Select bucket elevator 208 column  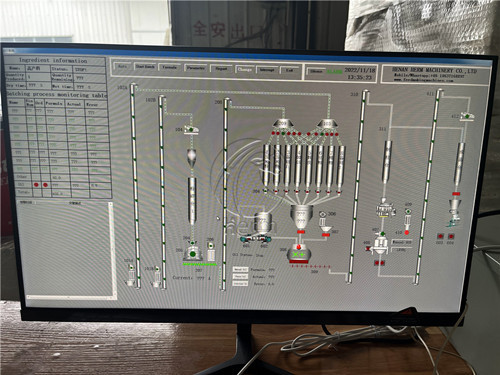[225, 194]
